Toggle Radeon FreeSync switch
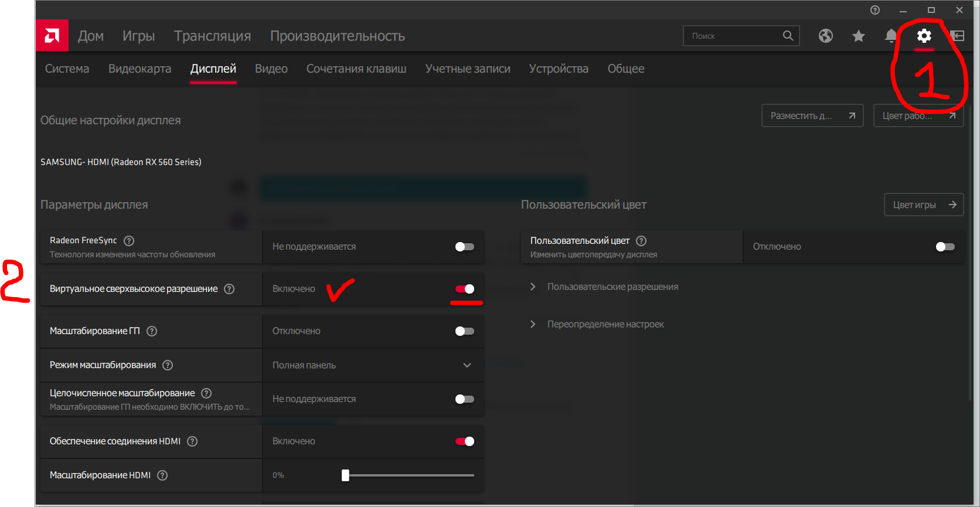Image resolution: width=980 pixels, height=507 pixels. 465,247
